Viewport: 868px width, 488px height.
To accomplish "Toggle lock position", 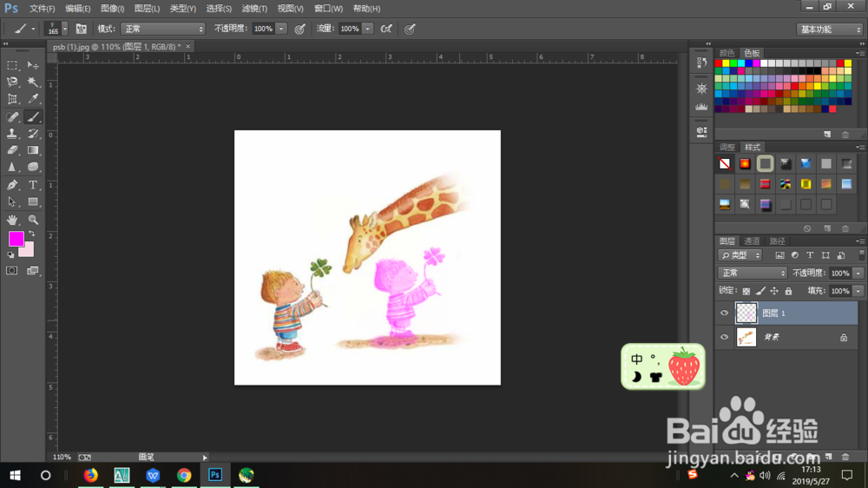I will coord(774,291).
